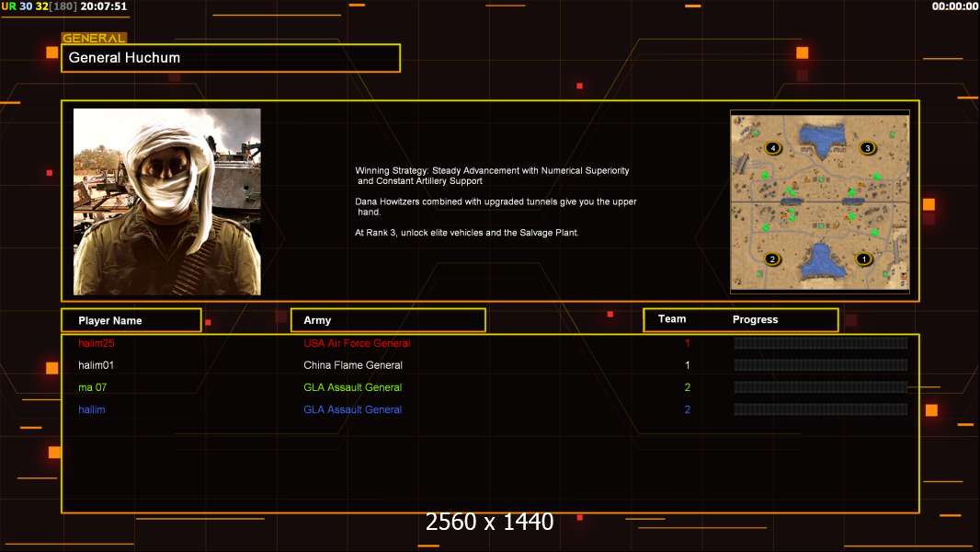The width and height of the screenshot is (980, 552).
Task: Click the green player name ma 07
Action: coord(92,387)
